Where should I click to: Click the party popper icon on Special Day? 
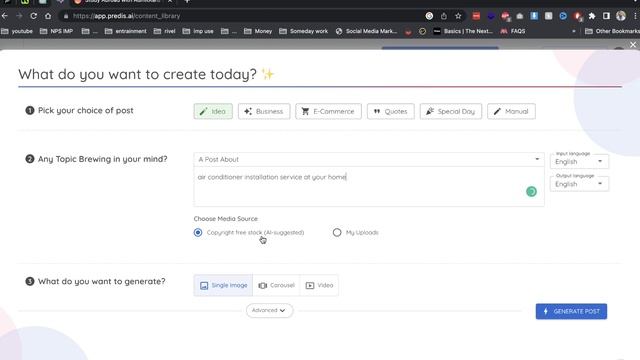point(429,111)
